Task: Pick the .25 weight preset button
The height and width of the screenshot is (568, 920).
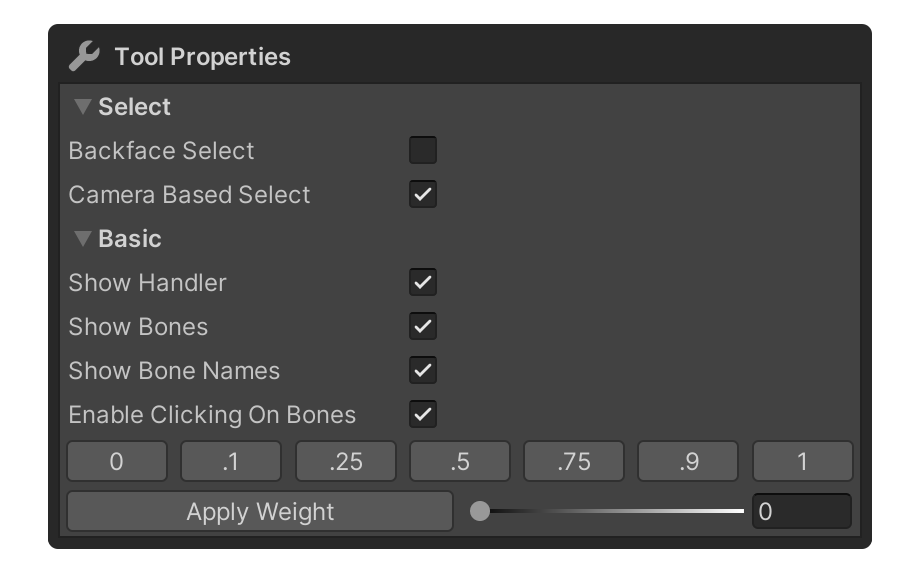Action: tap(346, 462)
